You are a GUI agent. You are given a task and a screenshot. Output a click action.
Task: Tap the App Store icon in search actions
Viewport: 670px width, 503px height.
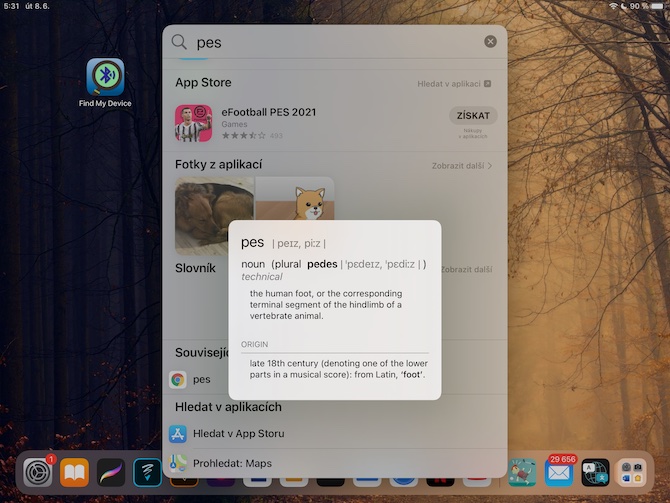click(x=178, y=434)
